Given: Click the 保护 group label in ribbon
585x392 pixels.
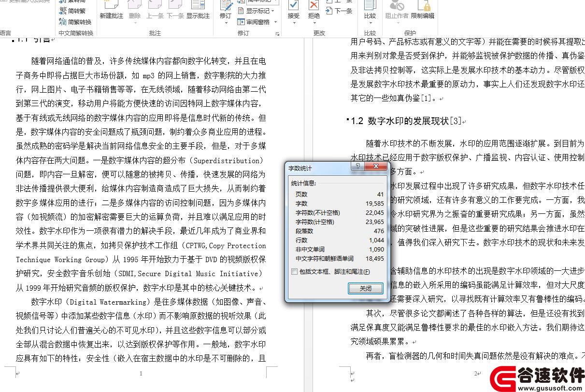Looking at the screenshot, I should [x=410, y=33].
